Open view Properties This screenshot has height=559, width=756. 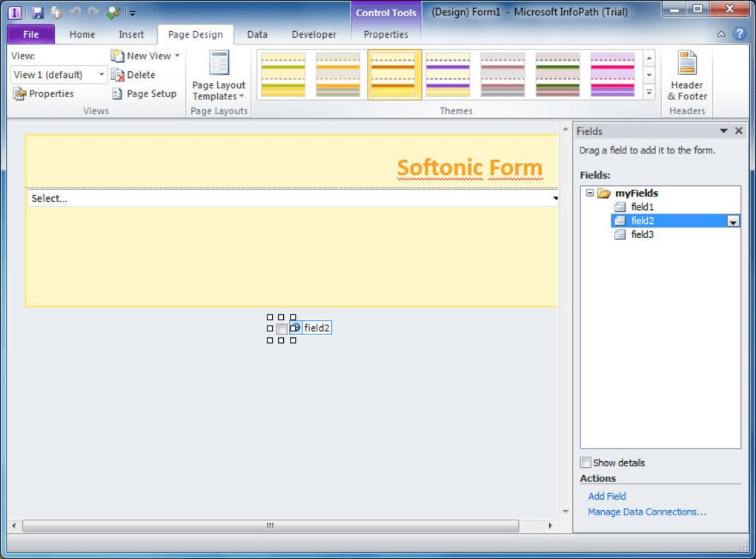click(44, 93)
